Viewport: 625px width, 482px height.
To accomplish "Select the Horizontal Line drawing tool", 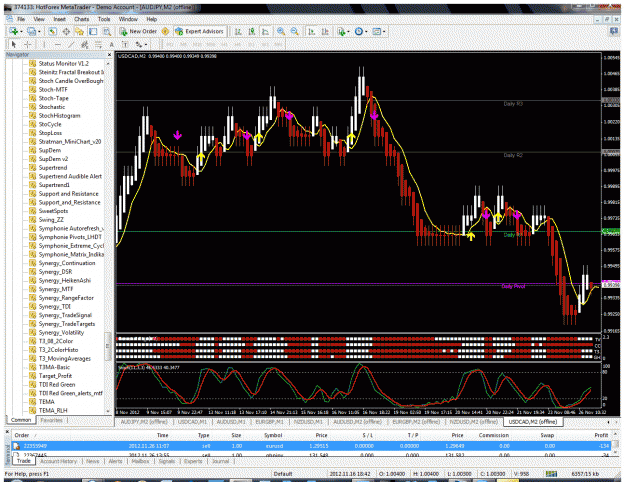I will pyautogui.click(x=58, y=44).
